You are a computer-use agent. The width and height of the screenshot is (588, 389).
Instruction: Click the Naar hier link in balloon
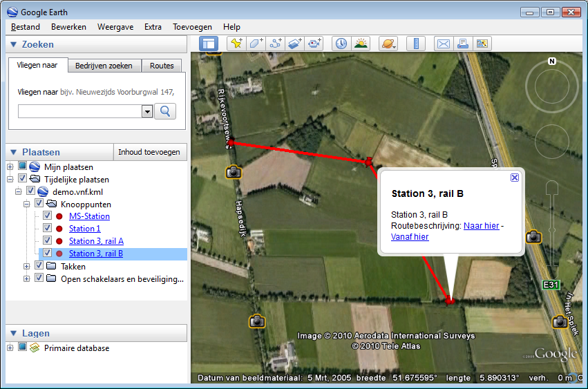click(x=481, y=226)
